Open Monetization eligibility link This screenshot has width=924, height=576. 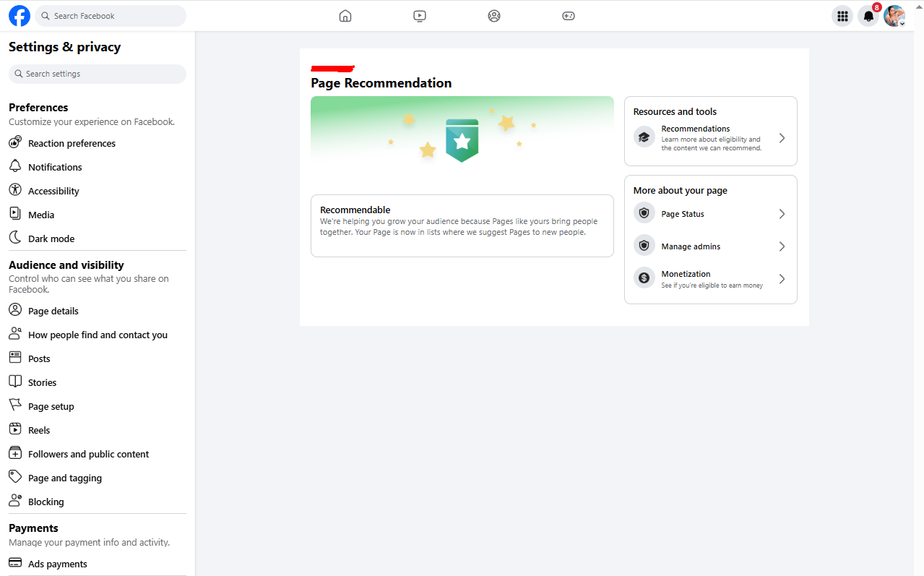(x=711, y=279)
